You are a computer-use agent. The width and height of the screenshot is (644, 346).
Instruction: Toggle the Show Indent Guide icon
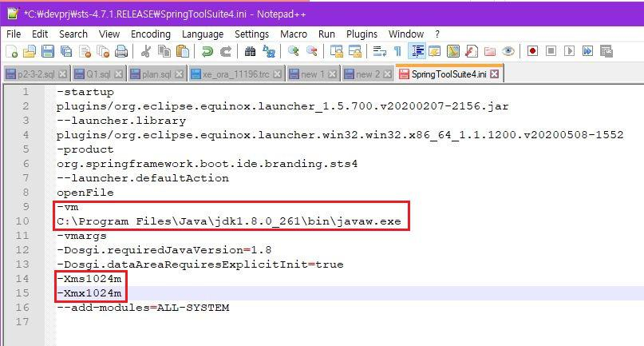click(417, 51)
